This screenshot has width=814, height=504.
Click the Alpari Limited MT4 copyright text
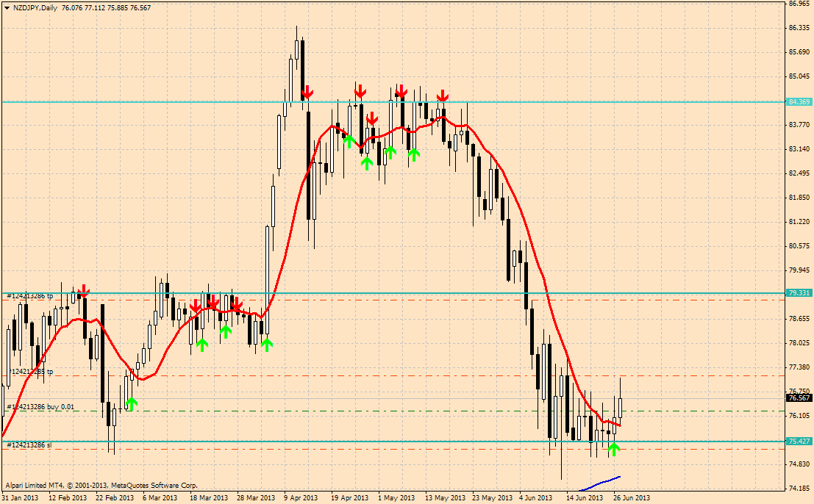[101, 486]
